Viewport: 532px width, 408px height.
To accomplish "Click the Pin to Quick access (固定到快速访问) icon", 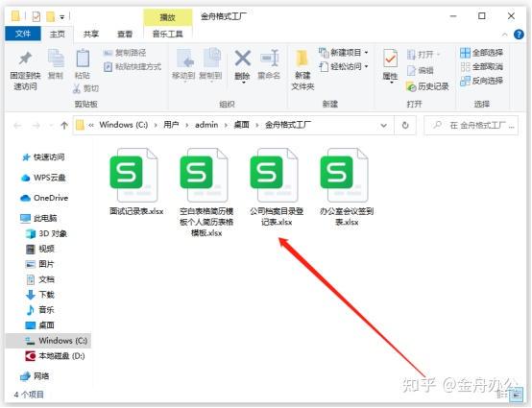I will 25,59.
